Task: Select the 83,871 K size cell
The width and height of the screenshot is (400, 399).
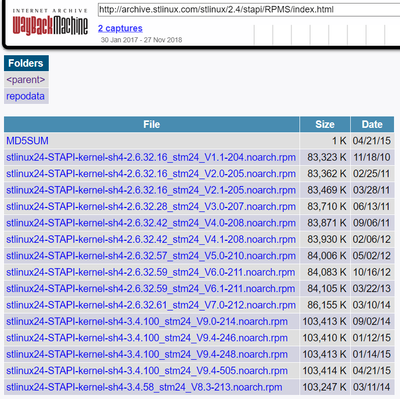Action: [325, 223]
